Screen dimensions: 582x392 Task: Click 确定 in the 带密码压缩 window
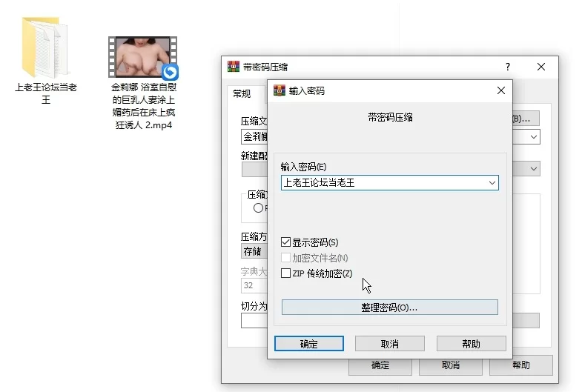click(380, 365)
